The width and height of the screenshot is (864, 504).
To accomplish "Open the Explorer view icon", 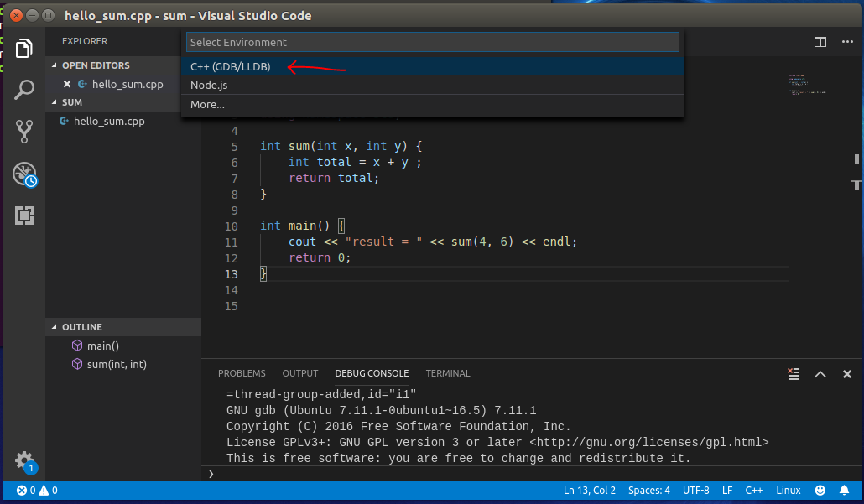I will tap(24, 49).
